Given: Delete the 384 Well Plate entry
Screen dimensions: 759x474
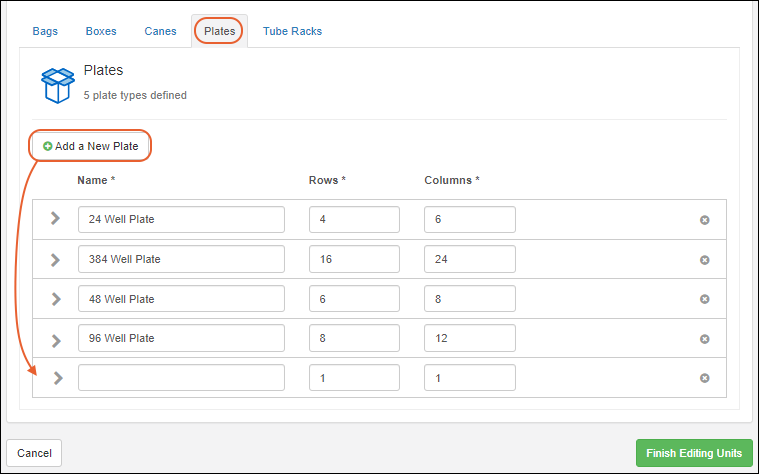Looking at the screenshot, I should 704,260.
